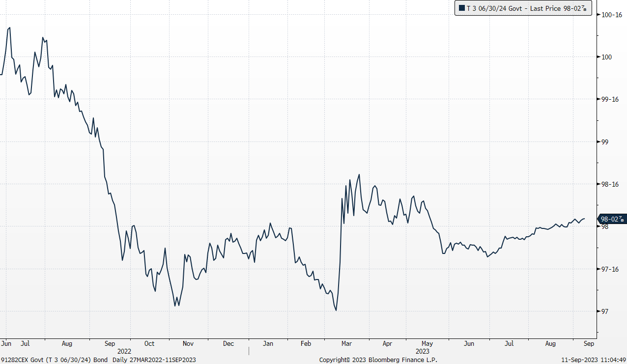Click the dark blue legend color square

[461, 8]
